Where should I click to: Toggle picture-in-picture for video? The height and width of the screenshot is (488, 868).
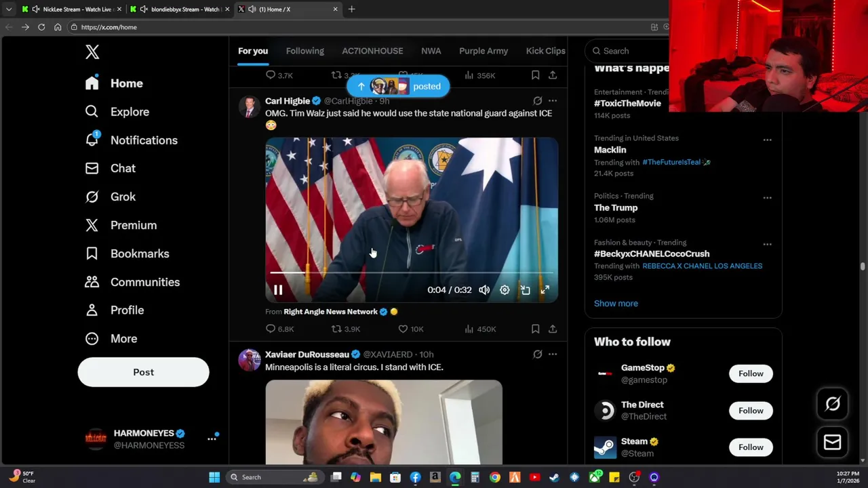525,290
